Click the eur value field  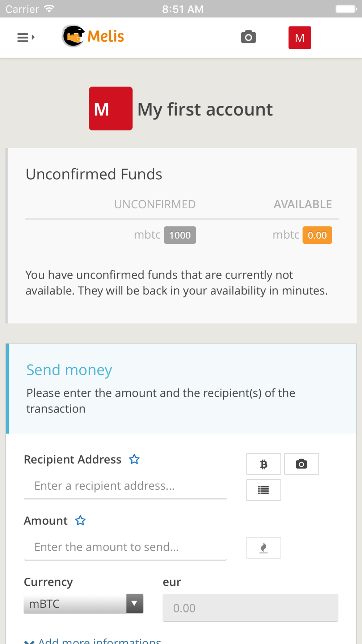(250, 608)
